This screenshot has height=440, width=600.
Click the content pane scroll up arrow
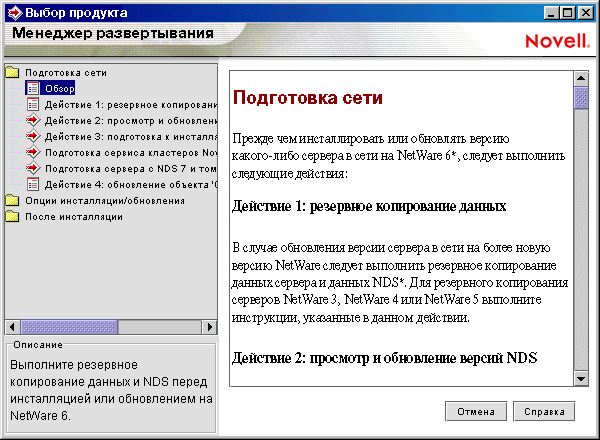point(581,78)
